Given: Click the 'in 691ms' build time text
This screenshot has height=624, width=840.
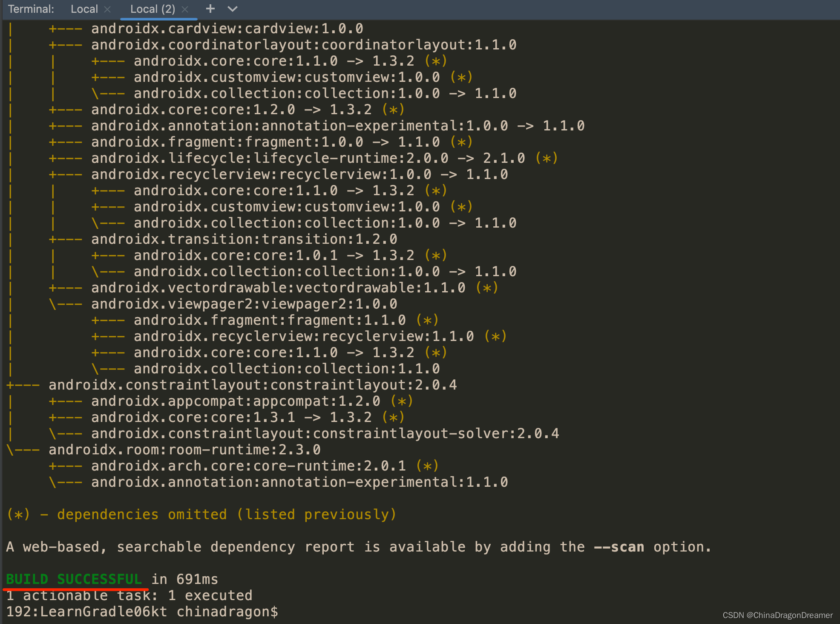Looking at the screenshot, I should 184,579.
